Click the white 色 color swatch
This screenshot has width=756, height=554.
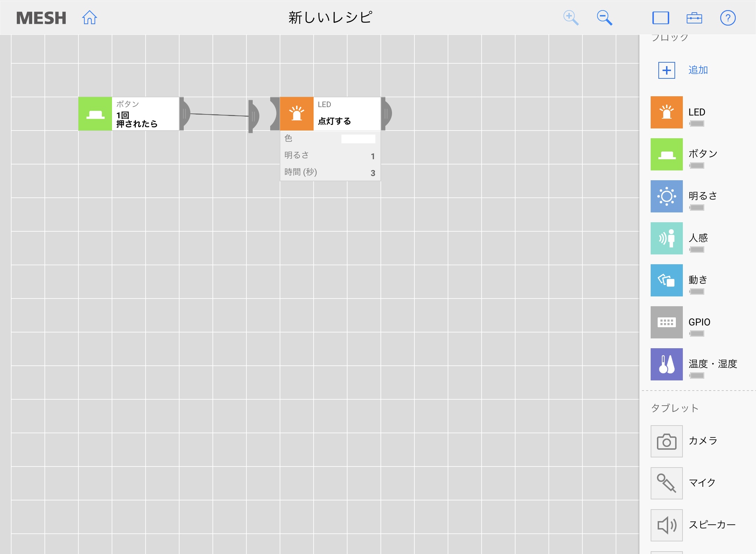358,139
